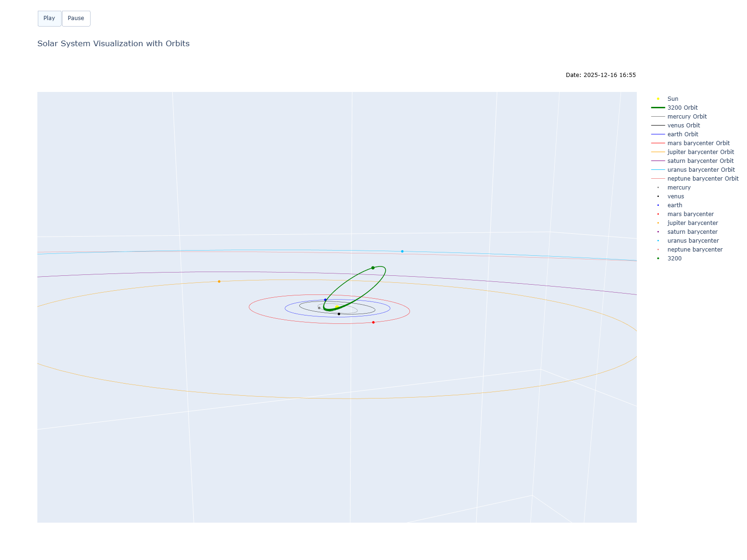Screen dimensions: 747x560
Task: Click the blue Earth marker on plot
Action: coord(325,300)
